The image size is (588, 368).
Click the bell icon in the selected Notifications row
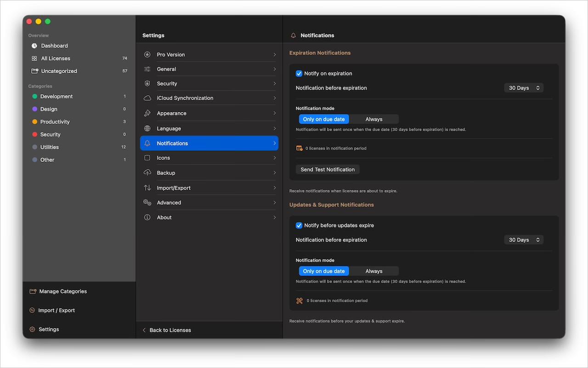(x=147, y=144)
